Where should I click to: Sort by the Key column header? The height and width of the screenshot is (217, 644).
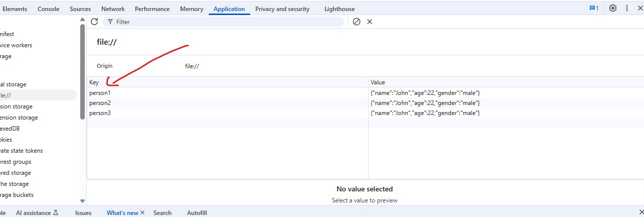(94, 82)
